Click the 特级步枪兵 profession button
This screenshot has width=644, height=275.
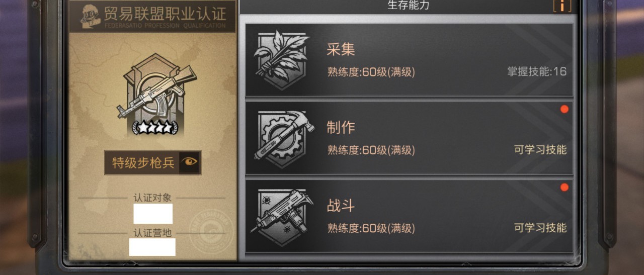(153, 162)
